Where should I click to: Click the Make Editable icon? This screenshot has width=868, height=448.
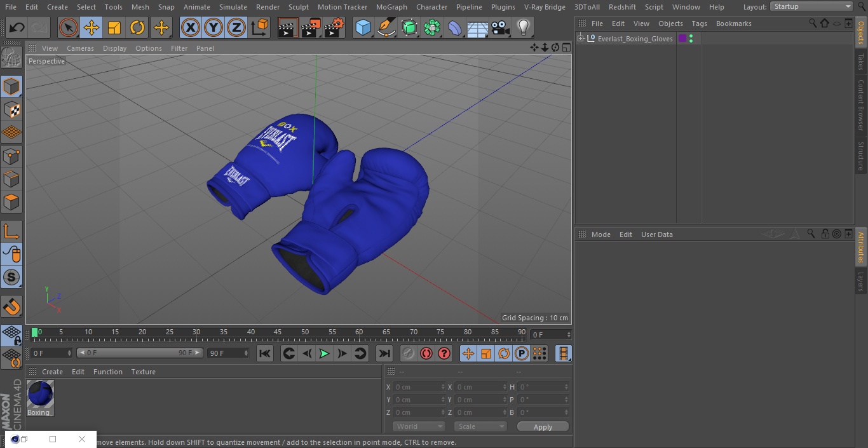pos(11,58)
